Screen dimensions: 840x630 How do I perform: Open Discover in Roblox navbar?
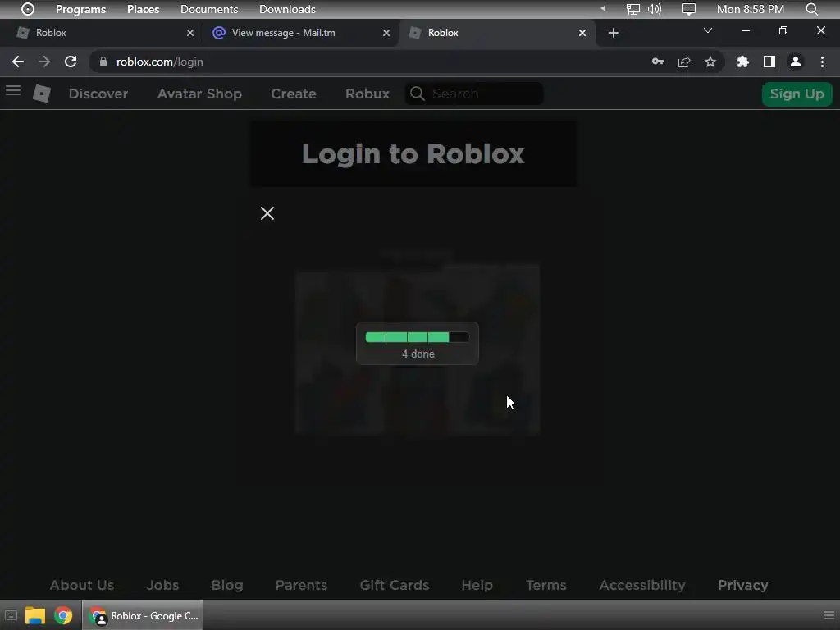click(x=98, y=94)
